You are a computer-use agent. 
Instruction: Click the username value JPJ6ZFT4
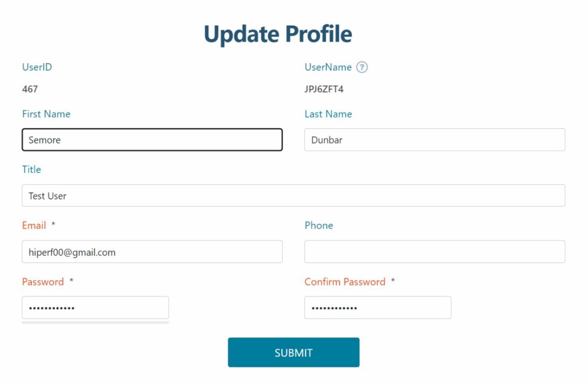tap(324, 89)
